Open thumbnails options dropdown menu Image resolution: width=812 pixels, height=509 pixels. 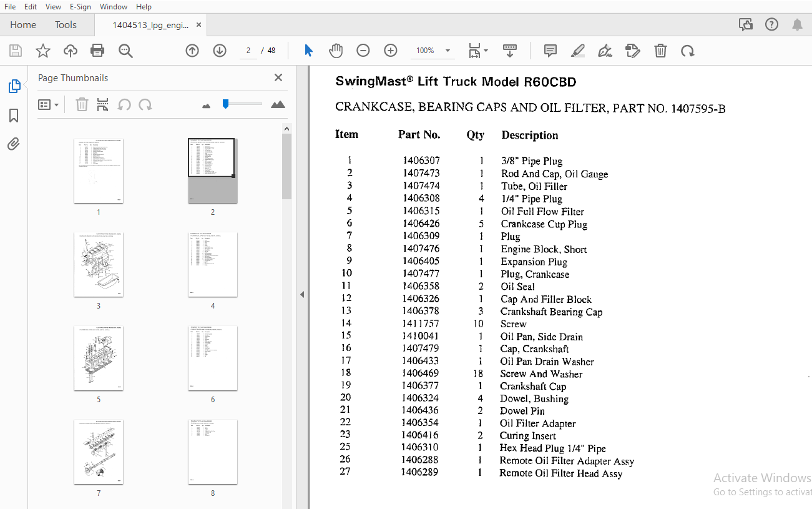coord(49,105)
